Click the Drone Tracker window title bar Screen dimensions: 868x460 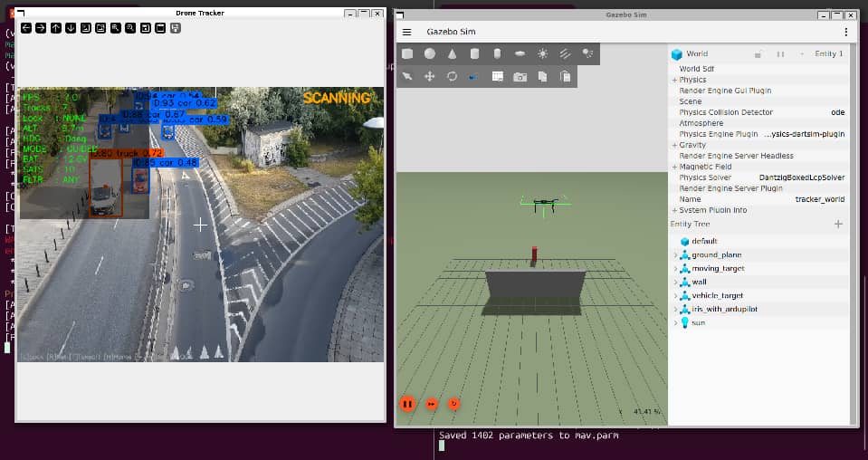click(x=200, y=14)
